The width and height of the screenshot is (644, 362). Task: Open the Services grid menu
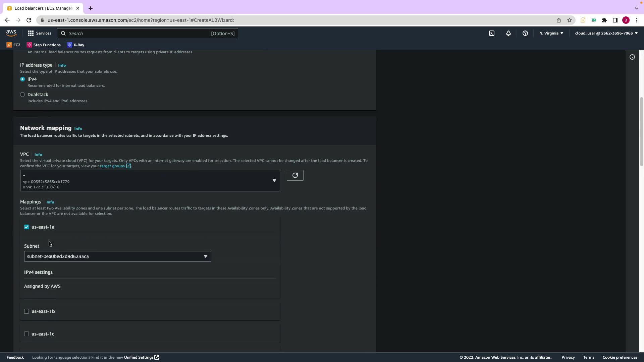point(40,33)
